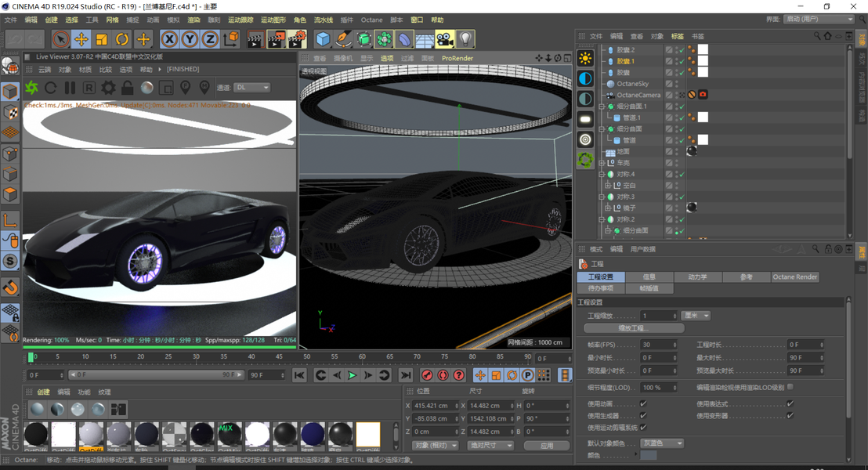Click the yellow sun icon

585,59
